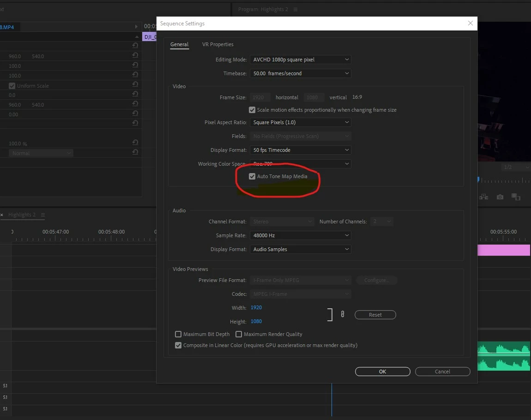Click the preview Width value 1920

(x=256, y=307)
